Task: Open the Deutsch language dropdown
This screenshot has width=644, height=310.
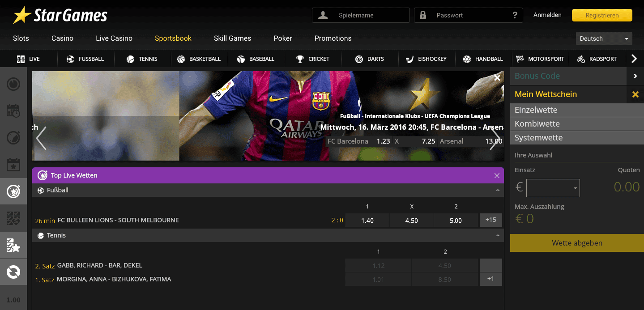Action: (x=604, y=38)
